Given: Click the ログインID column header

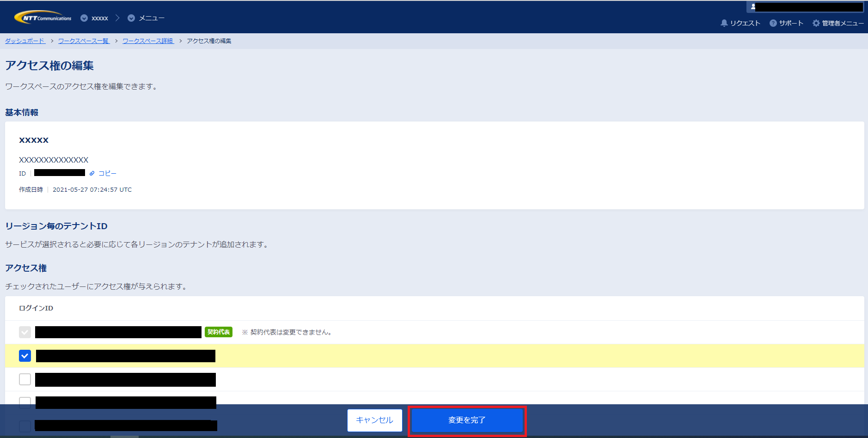Looking at the screenshot, I should [36, 308].
